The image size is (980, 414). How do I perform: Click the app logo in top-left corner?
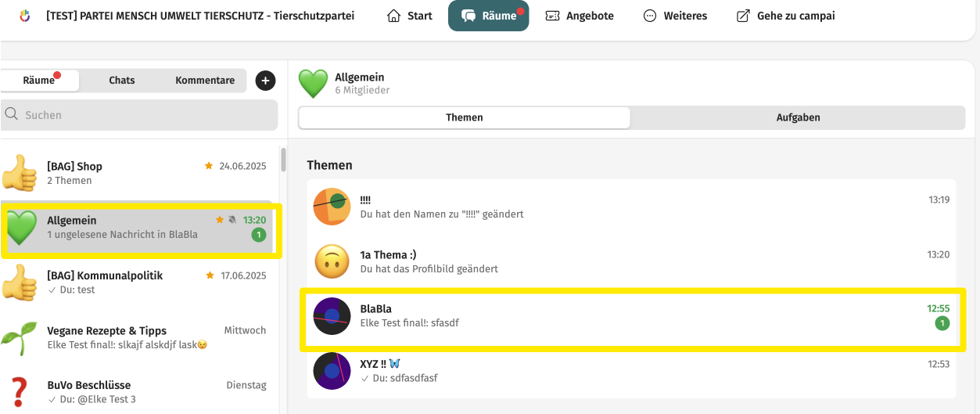pos(24,16)
